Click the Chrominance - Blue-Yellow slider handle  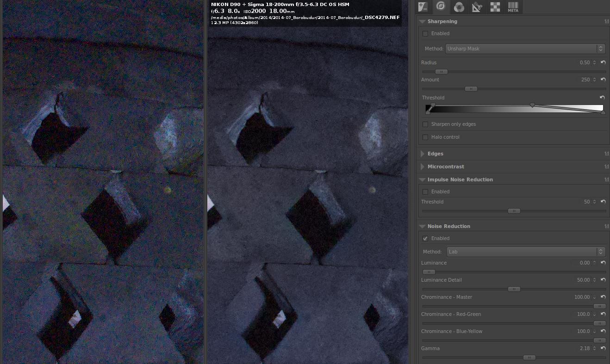(x=599, y=340)
